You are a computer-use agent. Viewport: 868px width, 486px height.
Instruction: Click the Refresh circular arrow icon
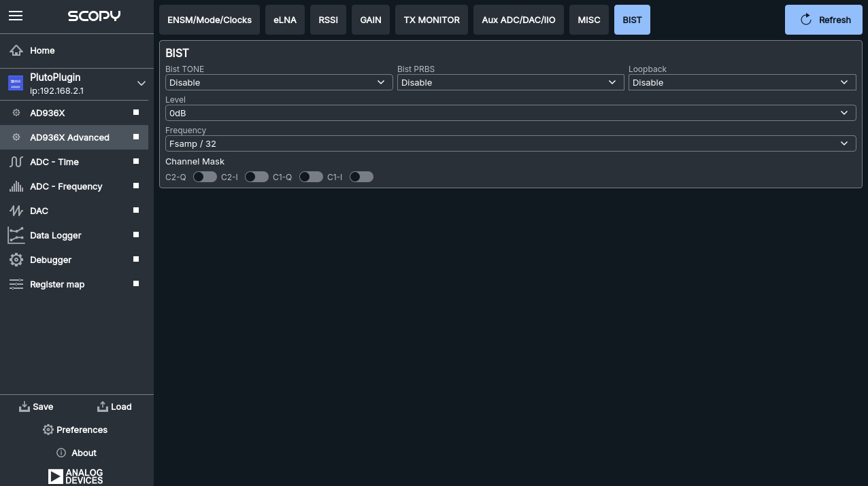[806, 20]
